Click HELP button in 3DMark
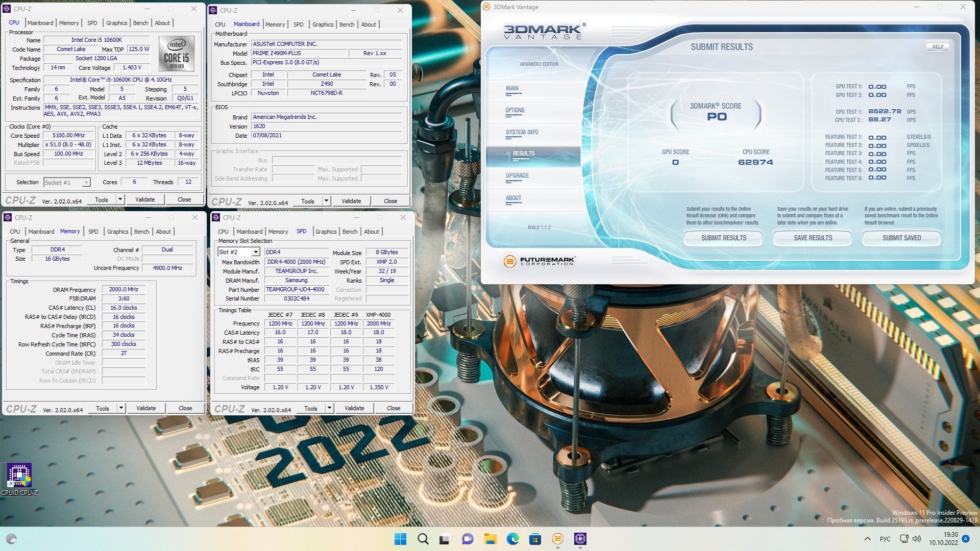Image resolution: width=980 pixels, height=551 pixels. pos(938,46)
